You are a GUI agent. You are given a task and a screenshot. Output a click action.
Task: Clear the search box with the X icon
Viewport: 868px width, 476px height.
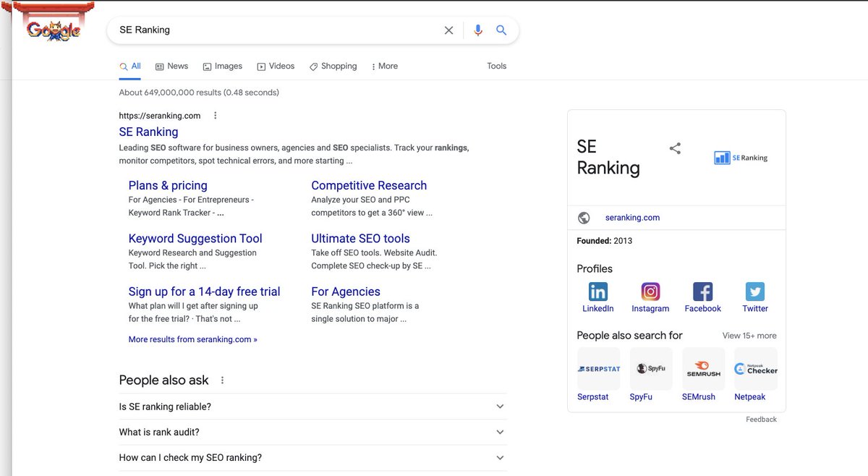click(x=448, y=30)
